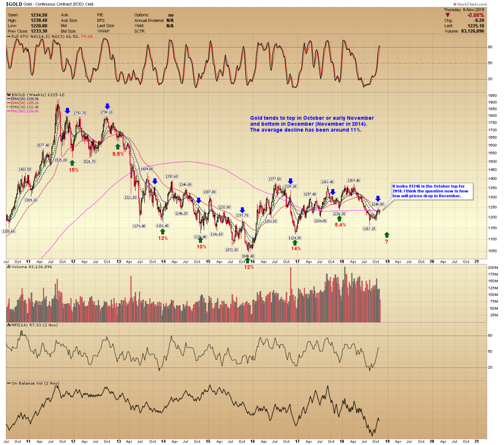Click the green up arrow above 13%
This screenshot has height=445, width=504.
pos(163,232)
